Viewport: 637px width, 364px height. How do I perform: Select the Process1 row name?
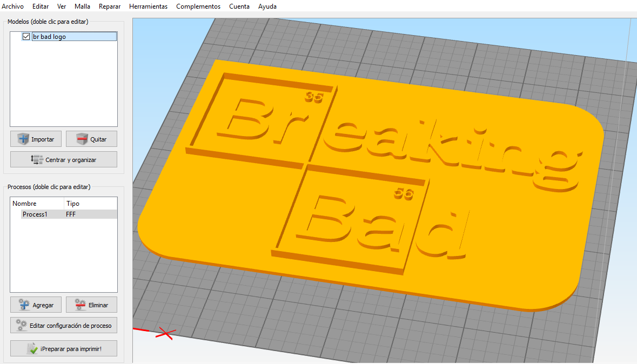[x=35, y=214]
